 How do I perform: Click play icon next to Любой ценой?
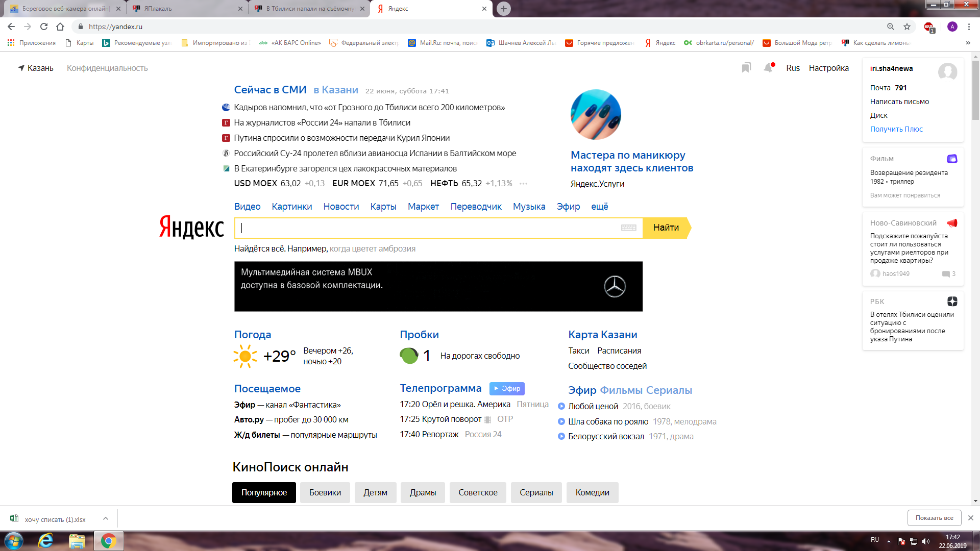pos(561,407)
